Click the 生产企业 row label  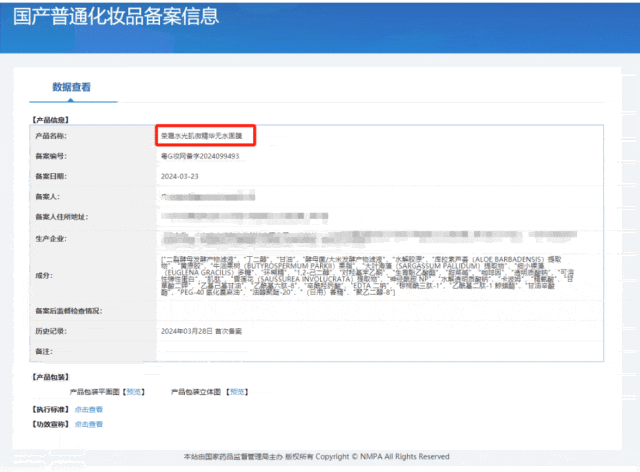point(51,239)
